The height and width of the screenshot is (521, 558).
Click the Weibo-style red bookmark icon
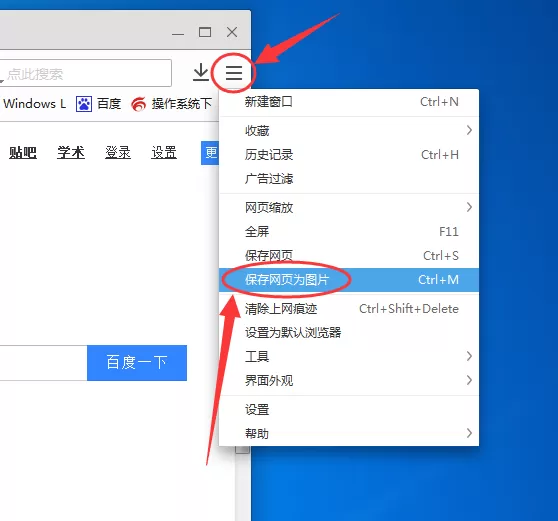138,104
